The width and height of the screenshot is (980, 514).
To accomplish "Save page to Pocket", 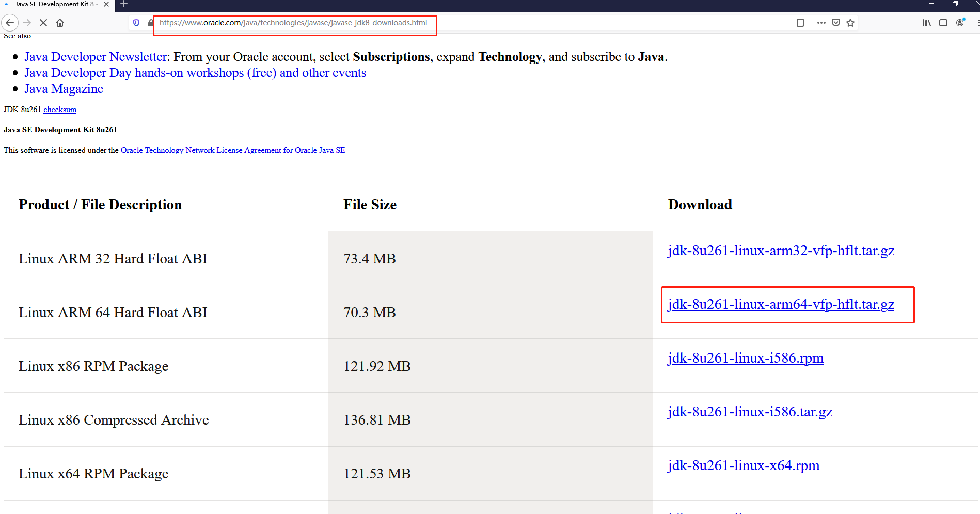I will [836, 23].
